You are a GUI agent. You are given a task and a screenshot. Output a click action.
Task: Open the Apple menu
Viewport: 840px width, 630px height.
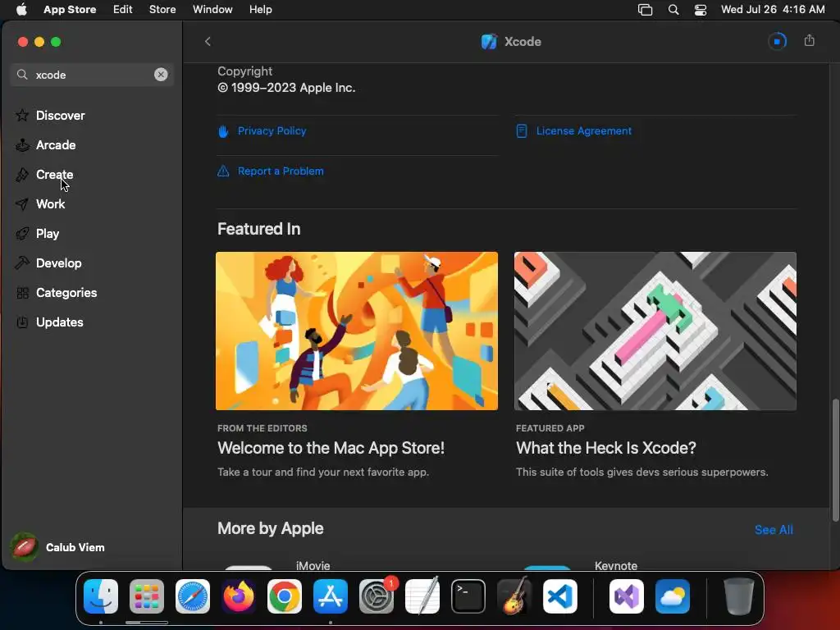click(x=21, y=10)
